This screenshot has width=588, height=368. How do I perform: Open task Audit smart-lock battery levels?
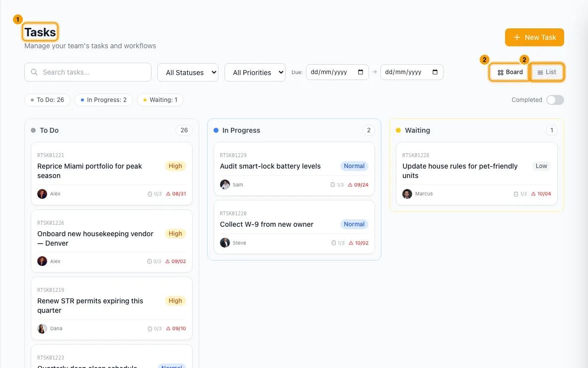click(x=270, y=166)
